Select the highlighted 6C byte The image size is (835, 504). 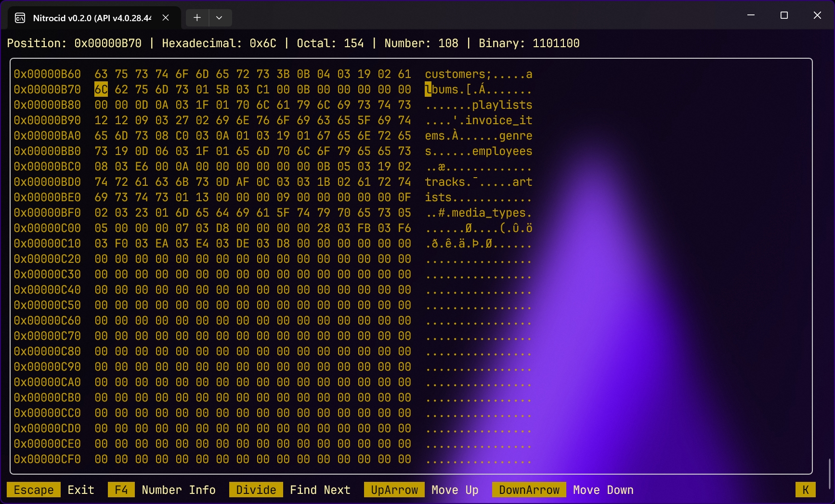click(101, 90)
